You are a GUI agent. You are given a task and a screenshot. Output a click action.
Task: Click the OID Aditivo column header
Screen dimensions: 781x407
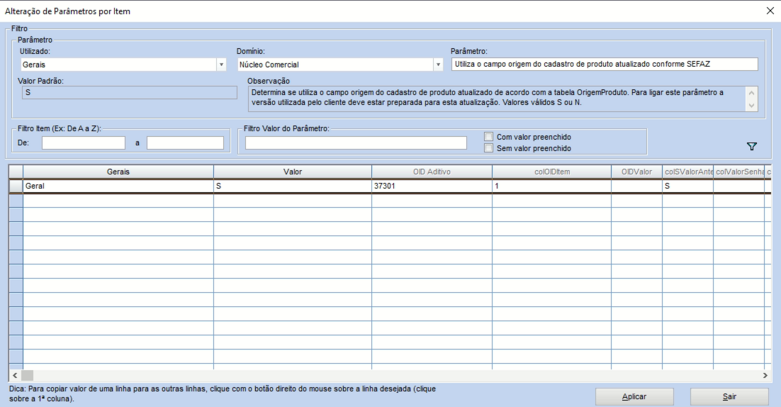point(431,172)
